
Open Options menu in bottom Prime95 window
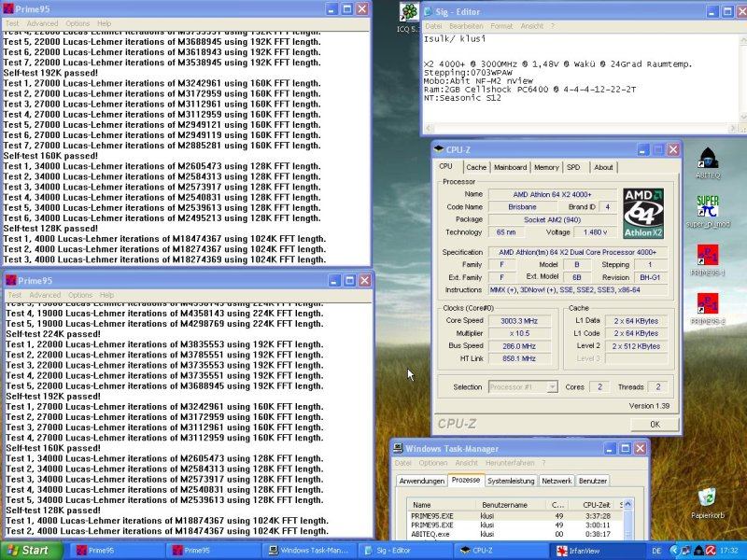pyautogui.click(x=80, y=295)
